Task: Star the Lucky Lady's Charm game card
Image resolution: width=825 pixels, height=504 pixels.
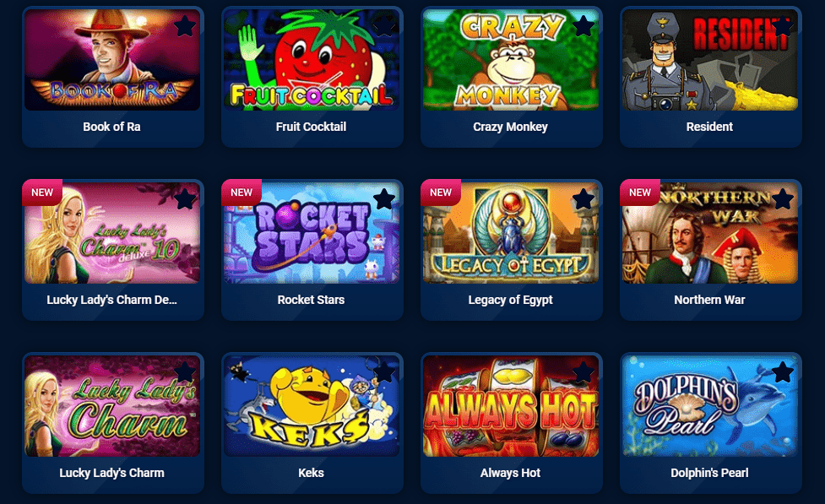Action: [x=185, y=372]
